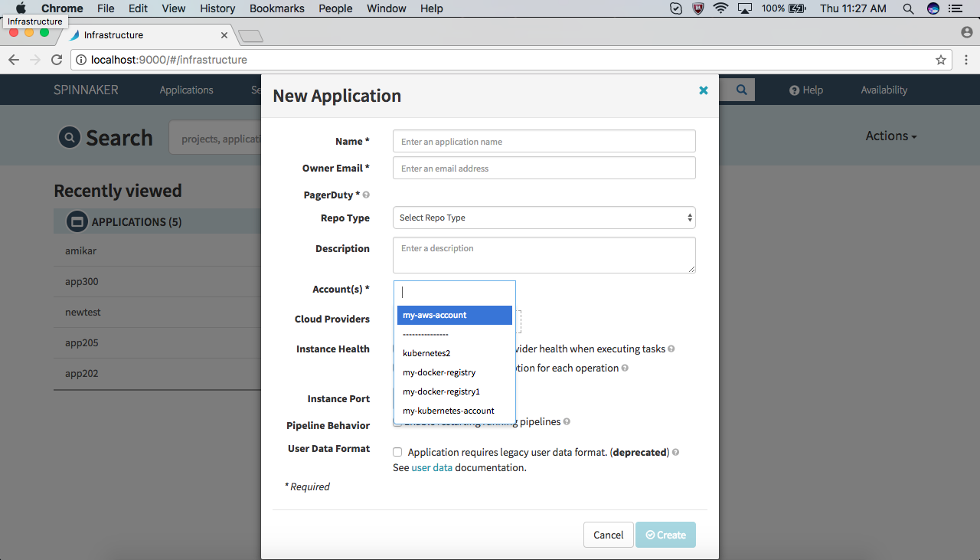Open the Bookmarks menu in menu bar
This screenshot has width=980, height=560.
pyautogui.click(x=277, y=8)
